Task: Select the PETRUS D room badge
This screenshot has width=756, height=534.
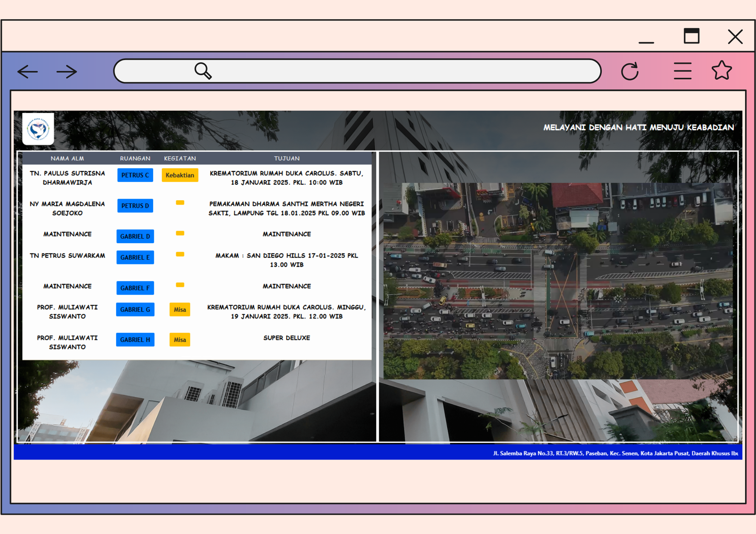Action: 135,206
